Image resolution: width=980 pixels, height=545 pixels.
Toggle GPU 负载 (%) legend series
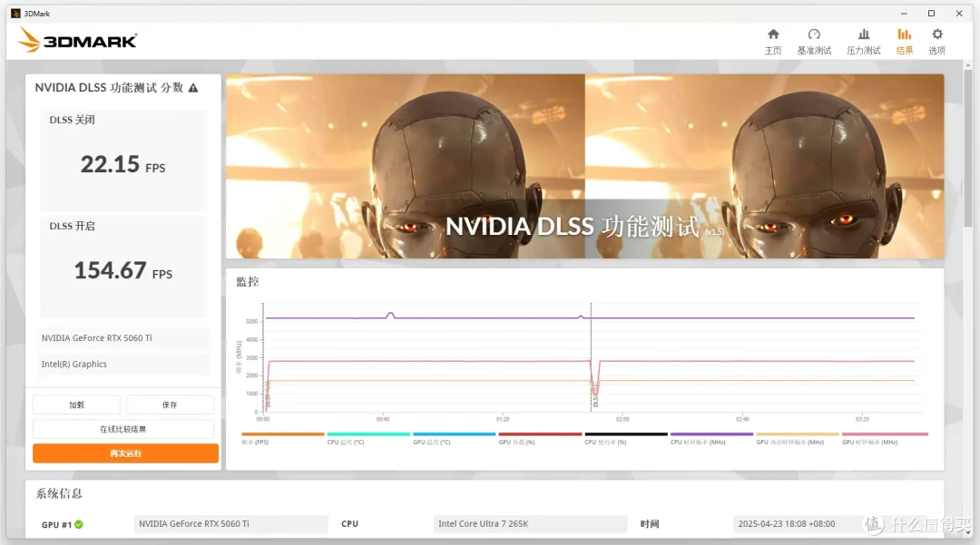click(x=539, y=434)
